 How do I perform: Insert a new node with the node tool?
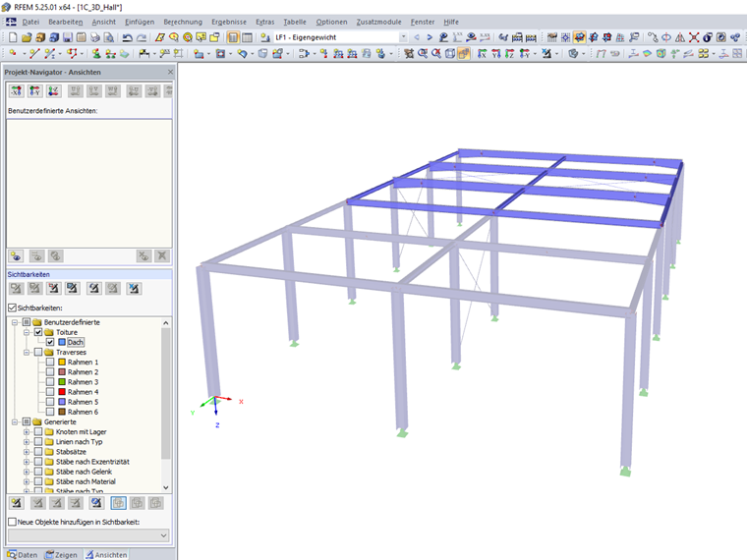tap(13, 53)
